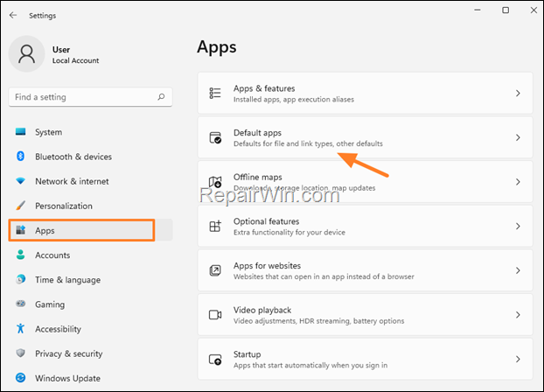Select Apps in the sidebar
The image size is (544, 392).
pyautogui.click(x=91, y=230)
